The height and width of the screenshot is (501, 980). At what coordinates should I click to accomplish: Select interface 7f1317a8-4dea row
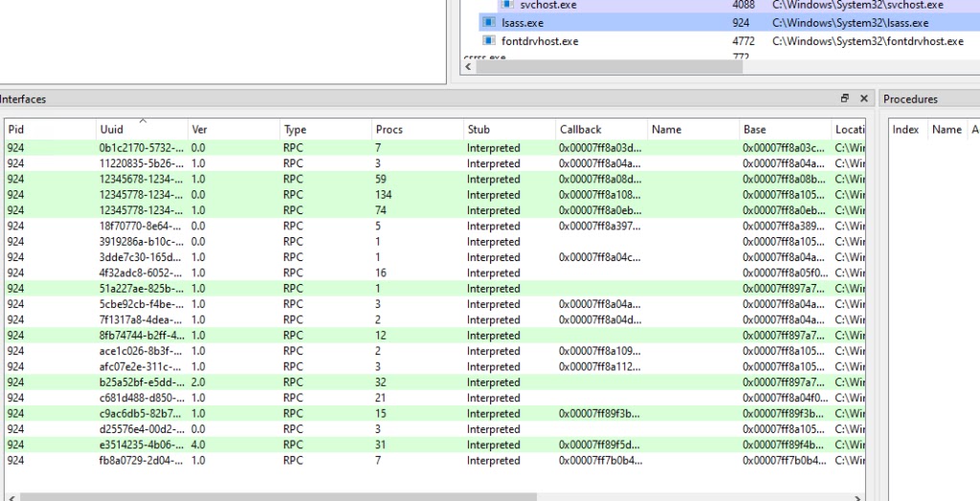435,320
